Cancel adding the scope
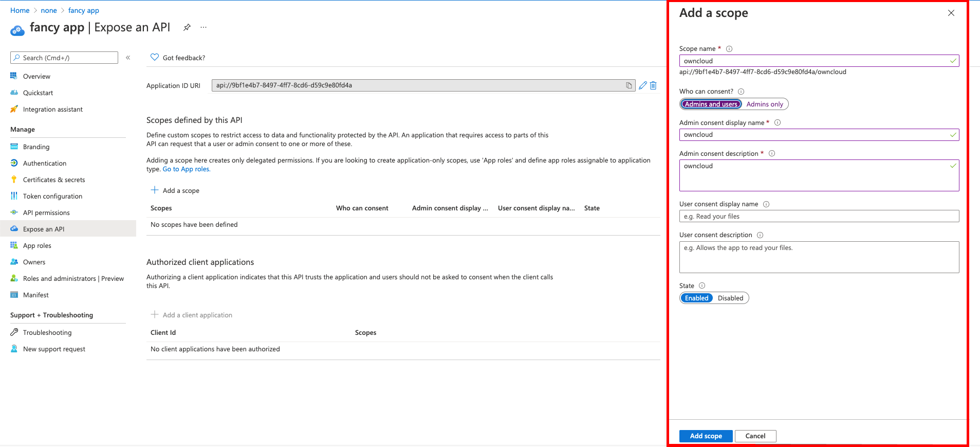Image resolution: width=980 pixels, height=447 pixels. tap(755, 436)
